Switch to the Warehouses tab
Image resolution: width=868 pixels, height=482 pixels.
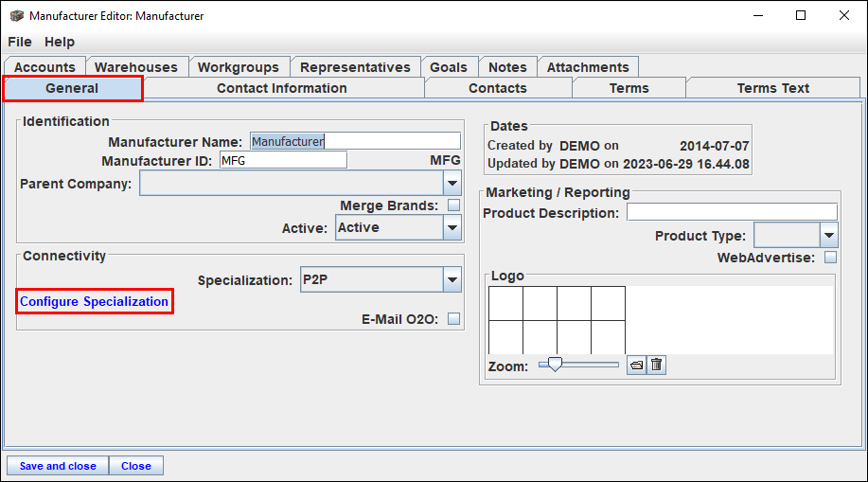click(x=136, y=67)
